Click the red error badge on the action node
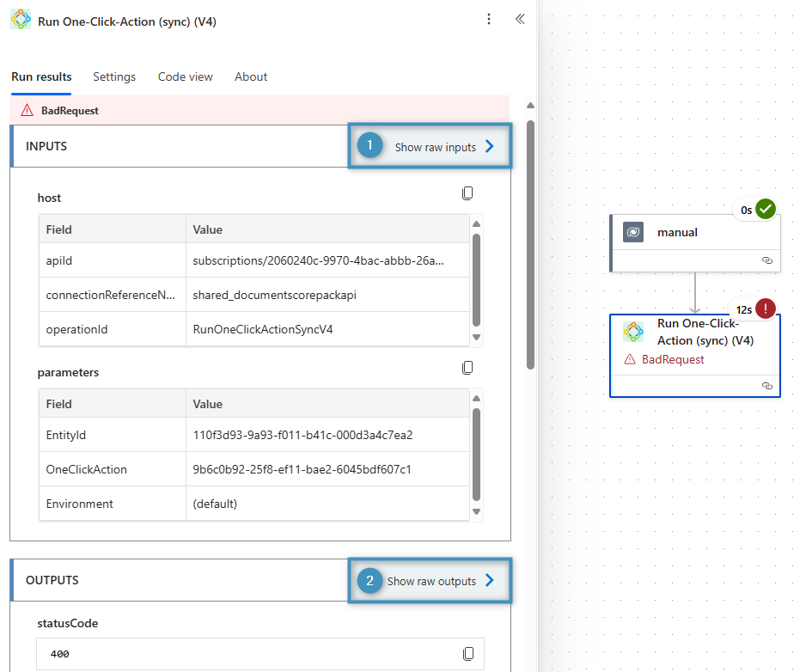 click(766, 309)
